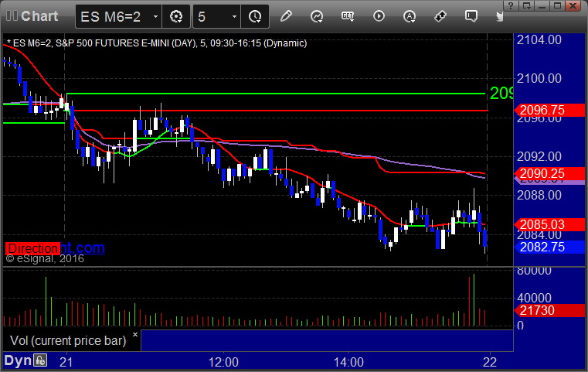This screenshot has width=588, height=372.
Task: Click the blue 2082.75 last price label
Action: point(549,247)
